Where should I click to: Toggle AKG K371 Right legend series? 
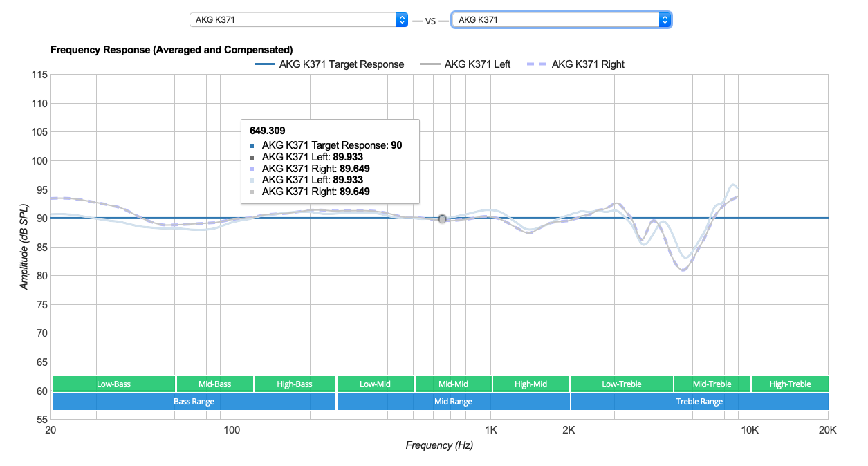pos(575,64)
